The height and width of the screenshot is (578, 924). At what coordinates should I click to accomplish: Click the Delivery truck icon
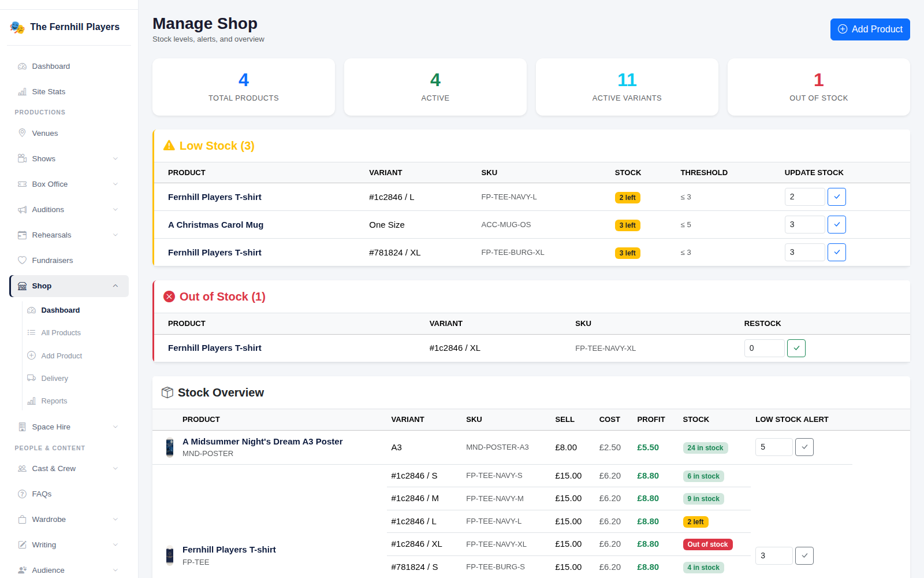pyautogui.click(x=31, y=379)
